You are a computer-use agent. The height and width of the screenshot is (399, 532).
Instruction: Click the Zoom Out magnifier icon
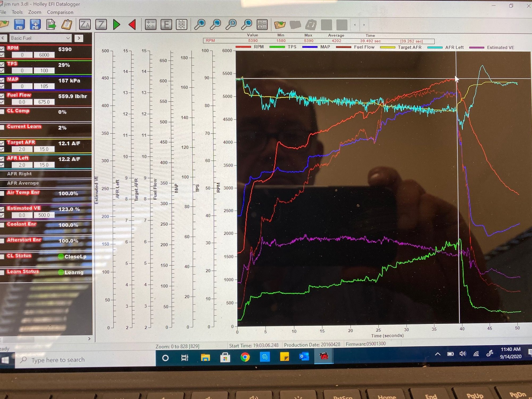pos(215,24)
